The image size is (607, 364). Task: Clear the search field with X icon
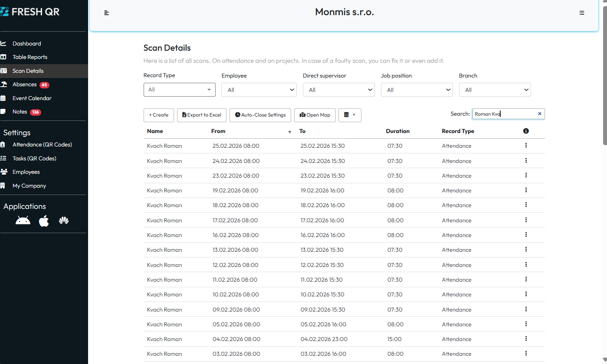[x=540, y=114]
